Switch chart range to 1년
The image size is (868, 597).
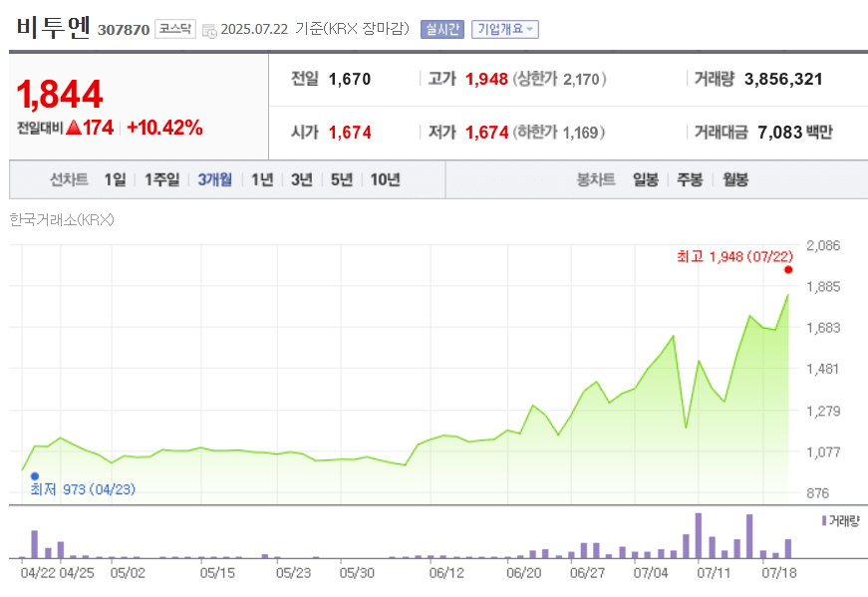click(261, 179)
